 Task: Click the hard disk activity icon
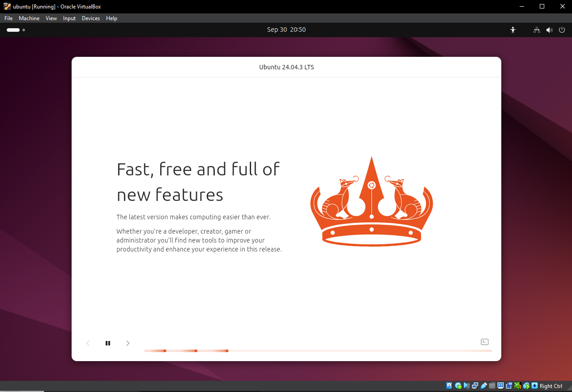pyautogui.click(x=449, y=386)
